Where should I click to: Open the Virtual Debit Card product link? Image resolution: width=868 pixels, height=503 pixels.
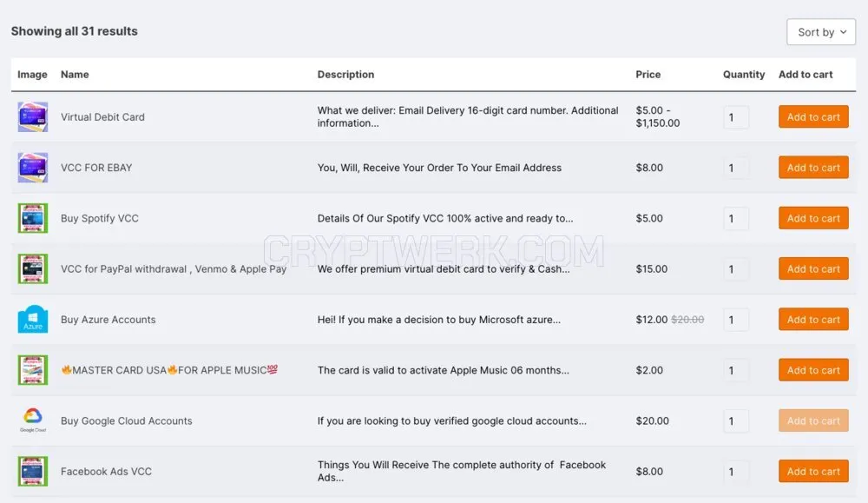(x=102, y=117)
